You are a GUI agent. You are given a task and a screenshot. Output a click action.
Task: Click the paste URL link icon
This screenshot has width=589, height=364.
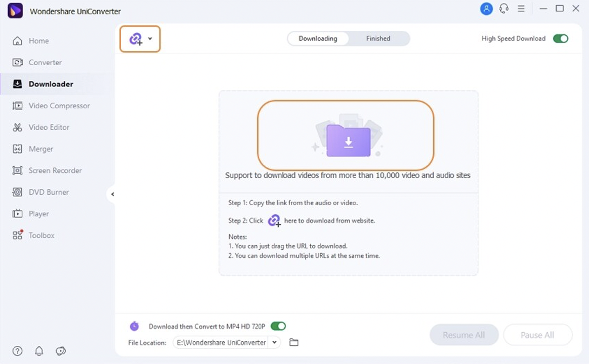136,38
